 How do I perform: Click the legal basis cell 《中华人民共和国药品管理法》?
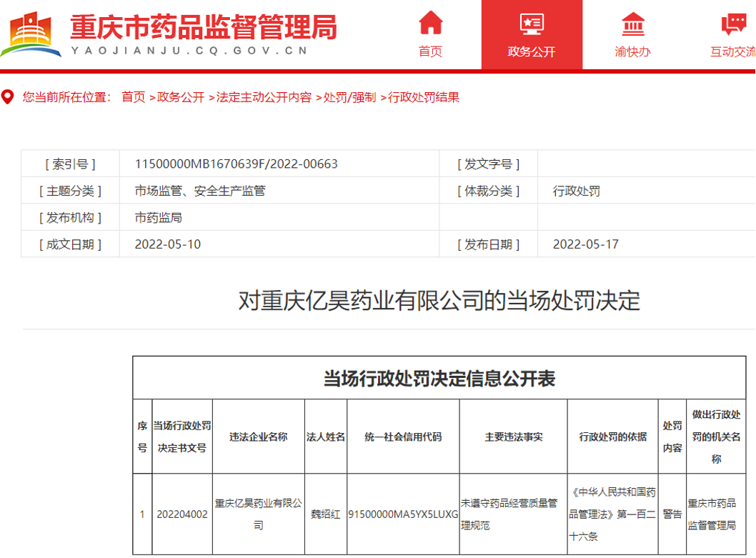pyautogui.click(x=612, y=514)
